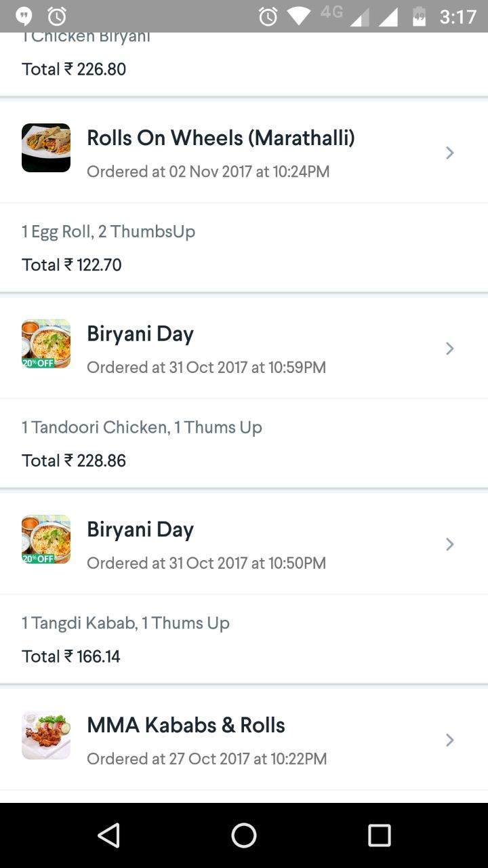Tap Android back navigation button
488x868 pixels.
click(108, 835)
